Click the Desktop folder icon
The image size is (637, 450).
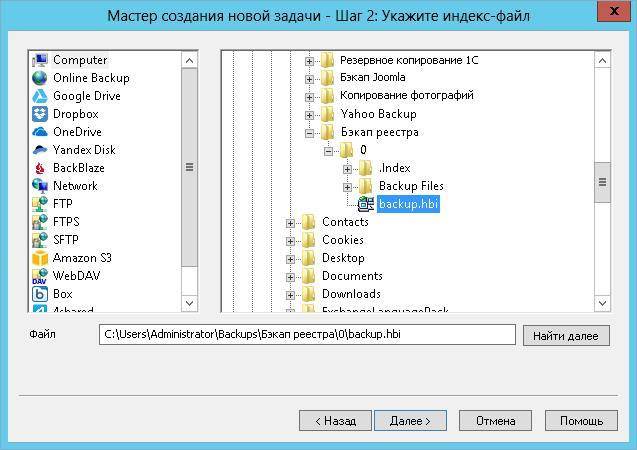[309, 258]
